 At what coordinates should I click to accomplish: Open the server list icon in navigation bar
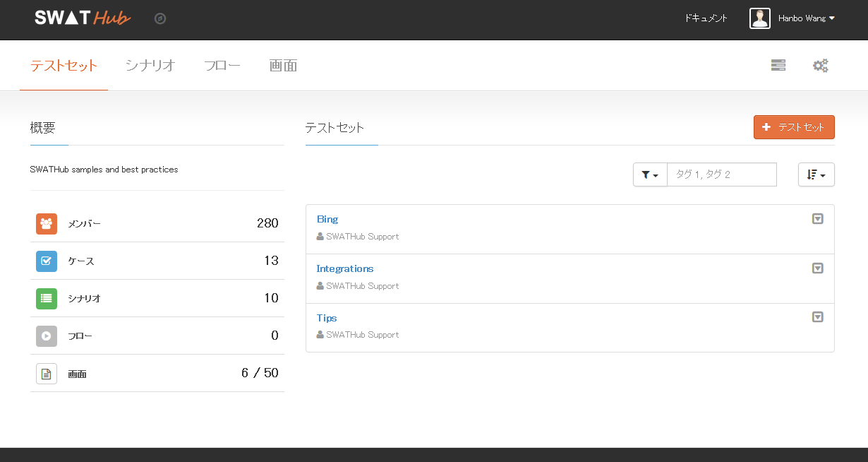[778, 66]
